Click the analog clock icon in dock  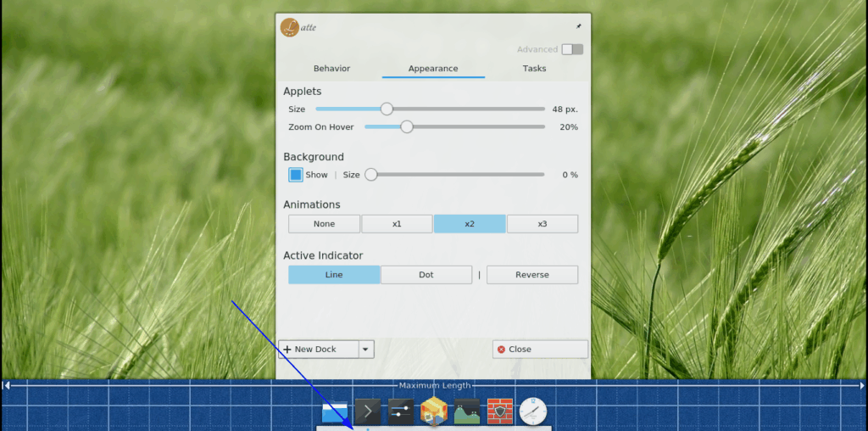[x=533, y=411]
